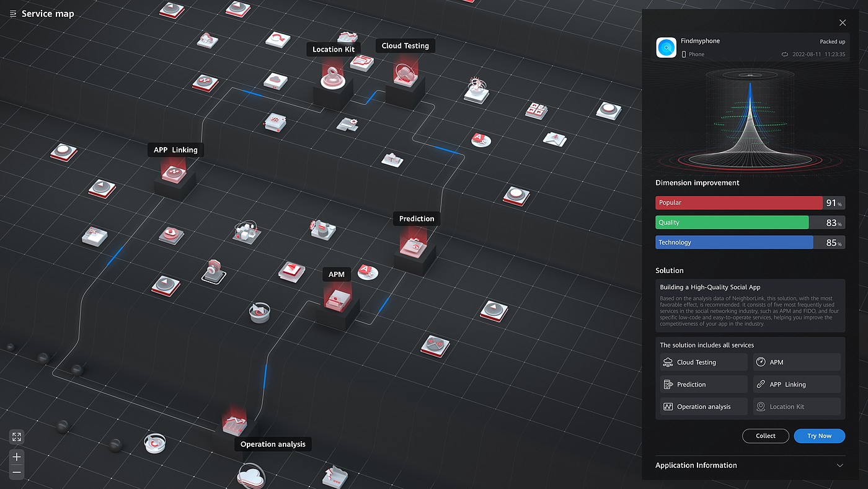Screen dimensions: 868x489
Task: Toggle fullscreen map view icon
Action: [17, 437]
